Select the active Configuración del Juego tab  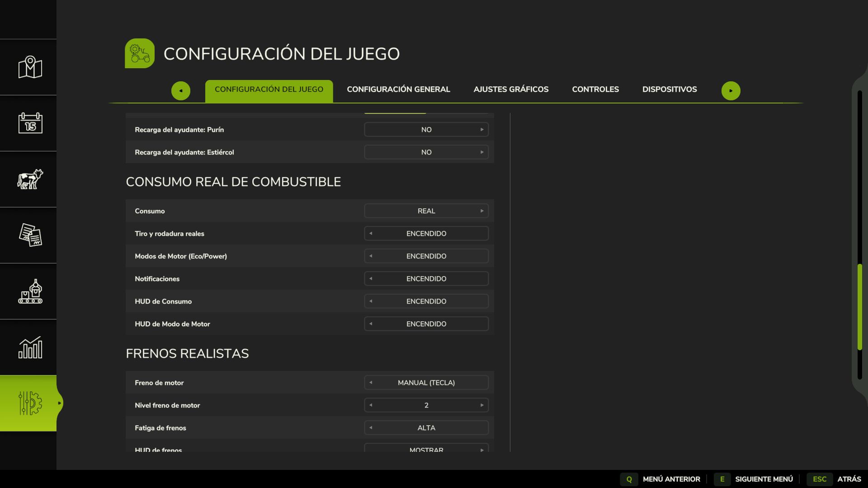[269, 91]
